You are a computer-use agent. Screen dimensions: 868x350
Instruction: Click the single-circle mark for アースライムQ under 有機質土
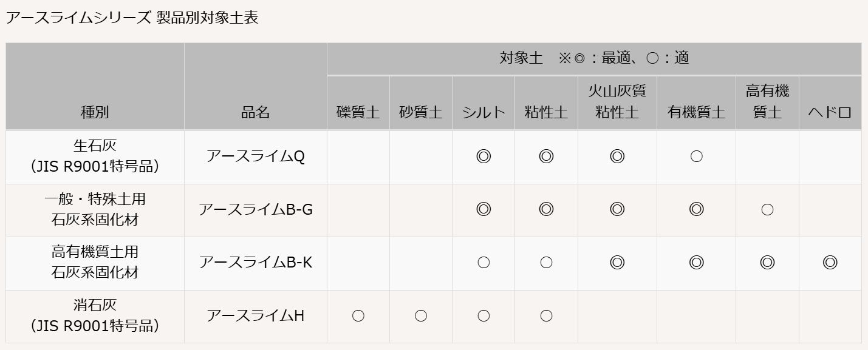point(696,157)
